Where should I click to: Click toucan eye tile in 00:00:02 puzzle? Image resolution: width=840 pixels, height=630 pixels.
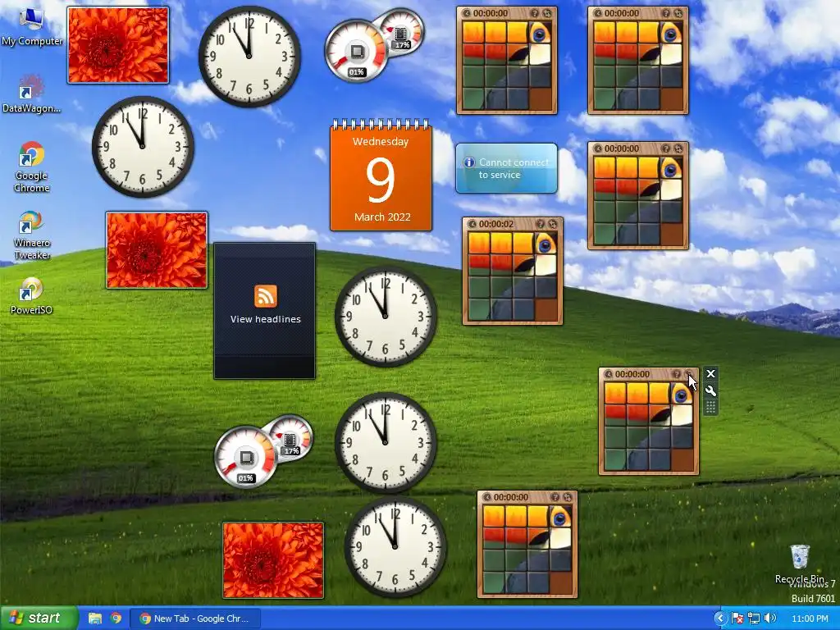546,243
